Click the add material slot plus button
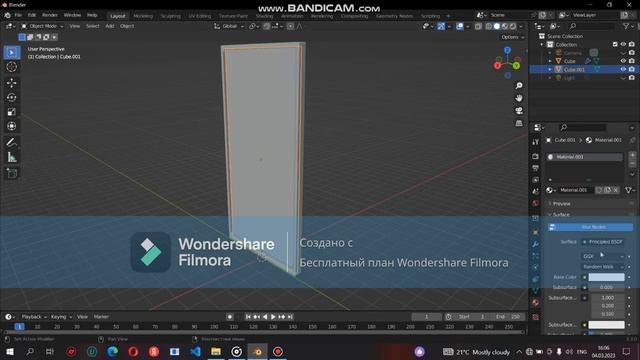Image resolution: width=640 pixels, height=360 pixels. pyautogui.click(x=632, y=155)
